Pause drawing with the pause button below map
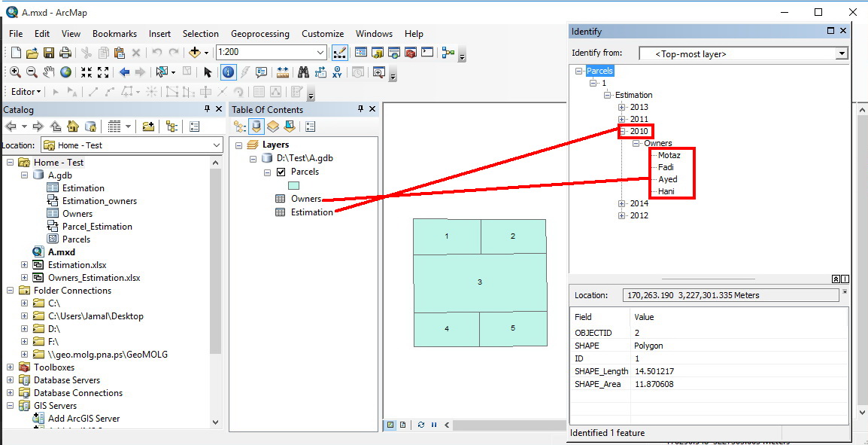The image size is (868, 445). point(434,425)
